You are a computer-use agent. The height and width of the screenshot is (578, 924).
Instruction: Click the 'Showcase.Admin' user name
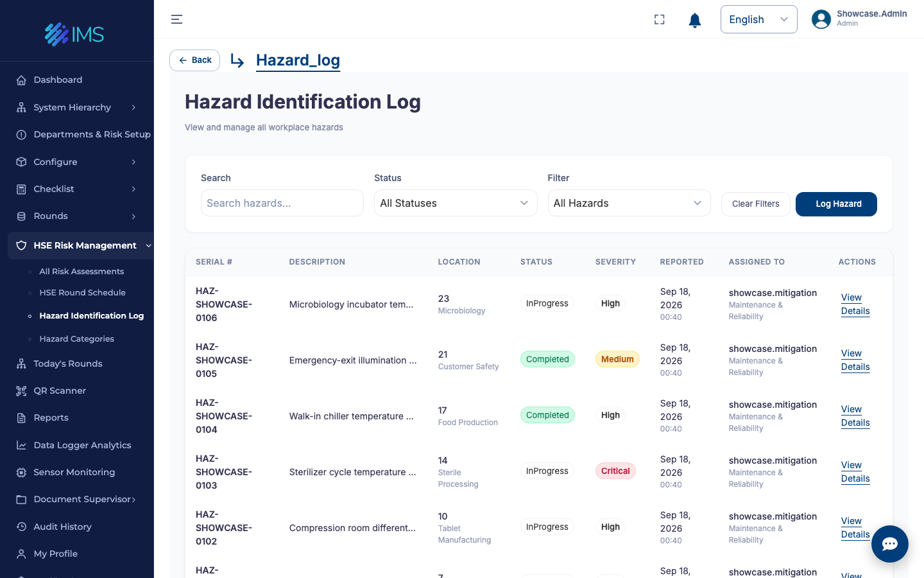click(871, 13)
